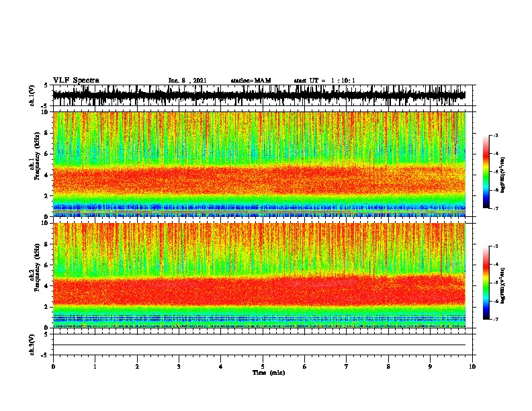Click the black ch.1 voltage waveform trace
The image size is (532, 411).
click(259, 95)
